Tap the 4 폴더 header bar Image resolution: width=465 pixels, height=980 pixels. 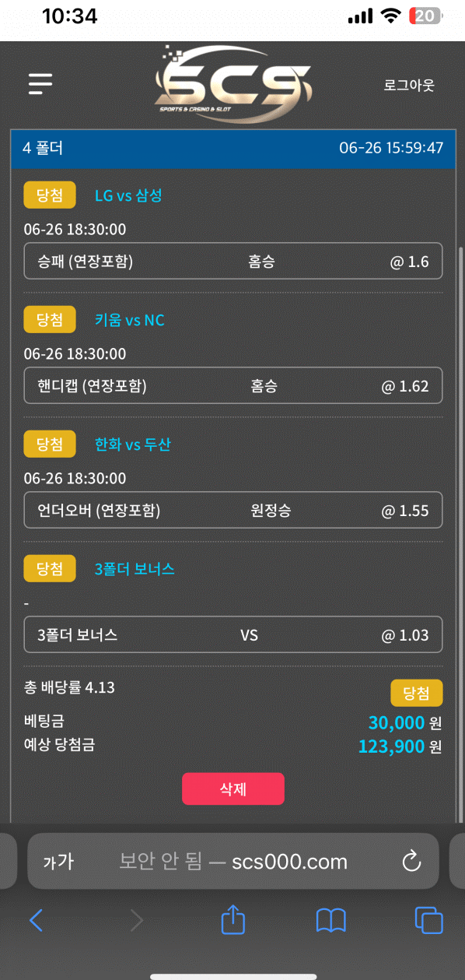coord(233,148)
